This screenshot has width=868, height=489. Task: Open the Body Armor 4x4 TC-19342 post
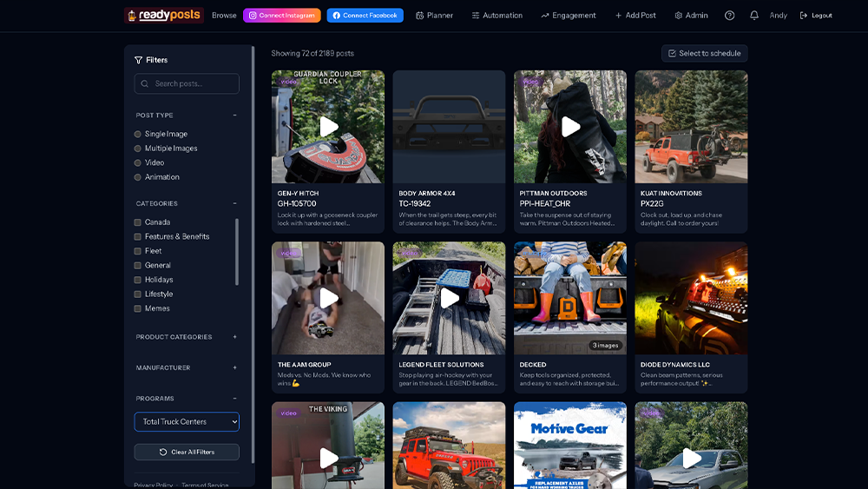point(449,151)
